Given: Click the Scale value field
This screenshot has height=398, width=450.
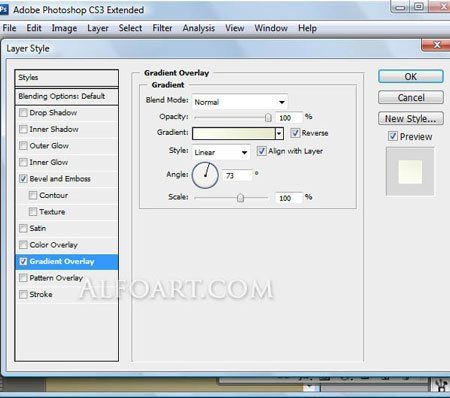Looking at the screenshot, I should point(289,198).
